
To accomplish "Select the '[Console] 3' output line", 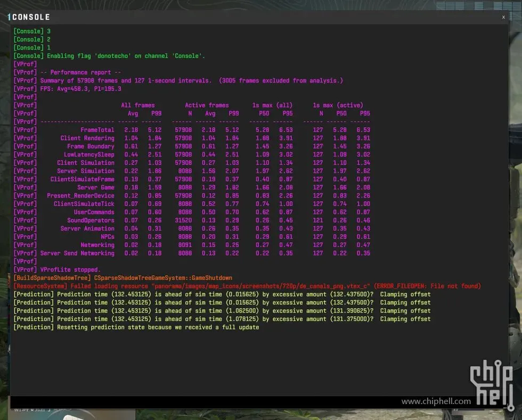I will 32,31.
